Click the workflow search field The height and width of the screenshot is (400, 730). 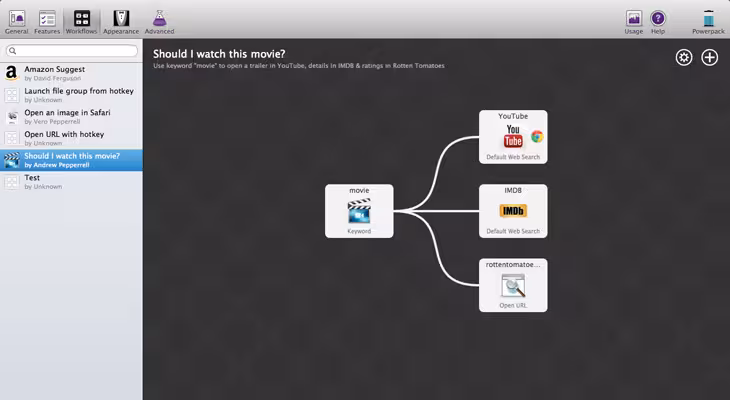pos(72,50)
